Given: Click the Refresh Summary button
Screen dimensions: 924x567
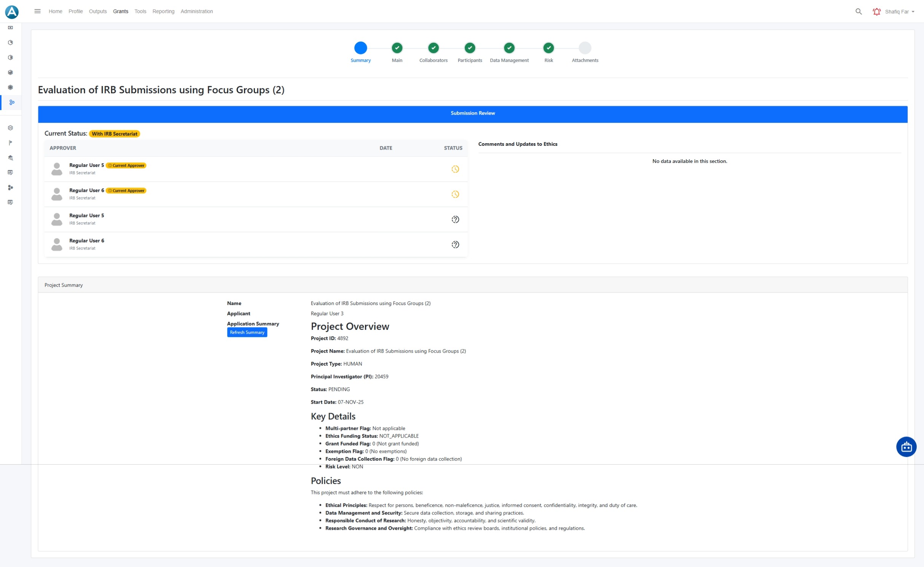Looking at the screenshot, I should (x=247, y=332).
